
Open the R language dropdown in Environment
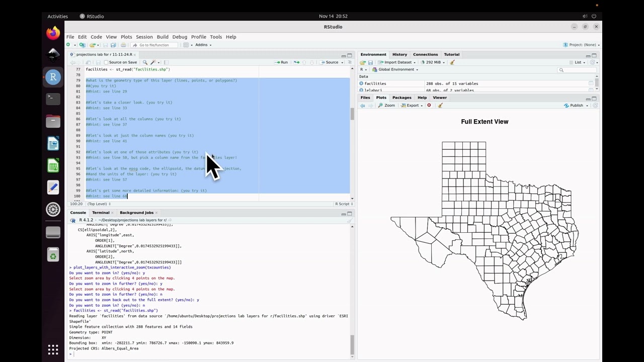click(363, 69)
